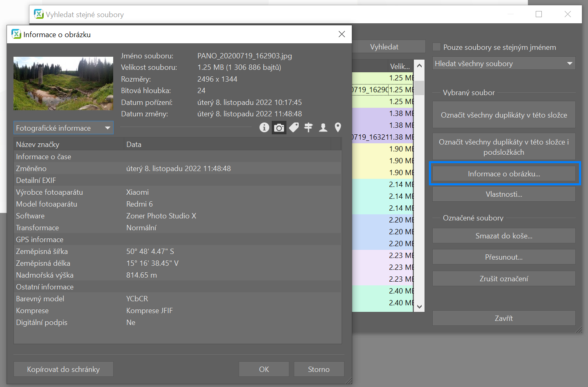
Task: Select the camera photographic info icon
Action: (x=279, y=128)
